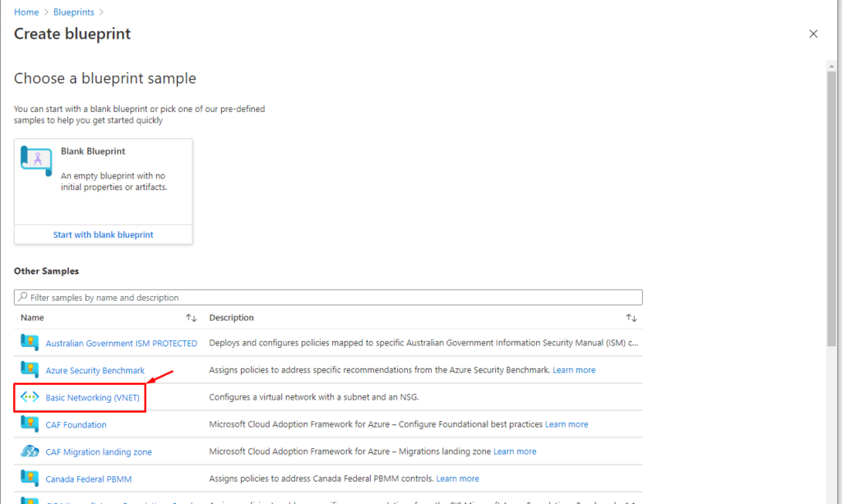Go to Home in the breadcrumb
This screenshot has width=842, height=504.
click(x=26, y=12)
